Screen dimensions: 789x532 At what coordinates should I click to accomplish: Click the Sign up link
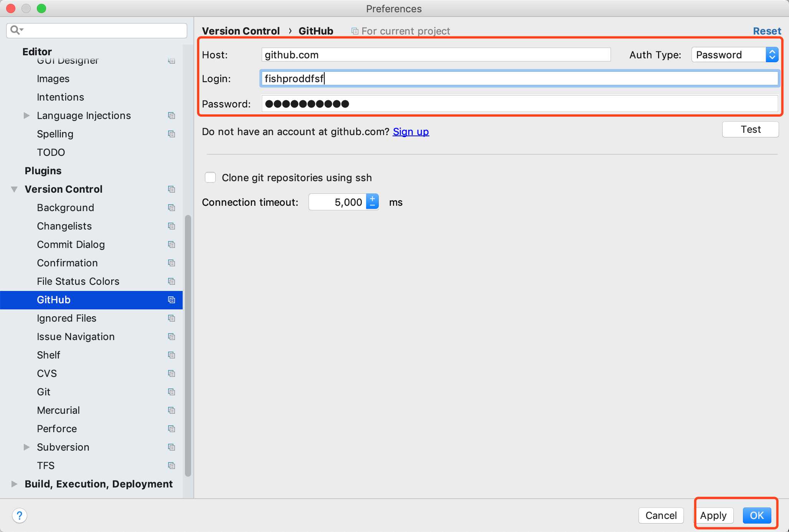click(x=411, y=132)
